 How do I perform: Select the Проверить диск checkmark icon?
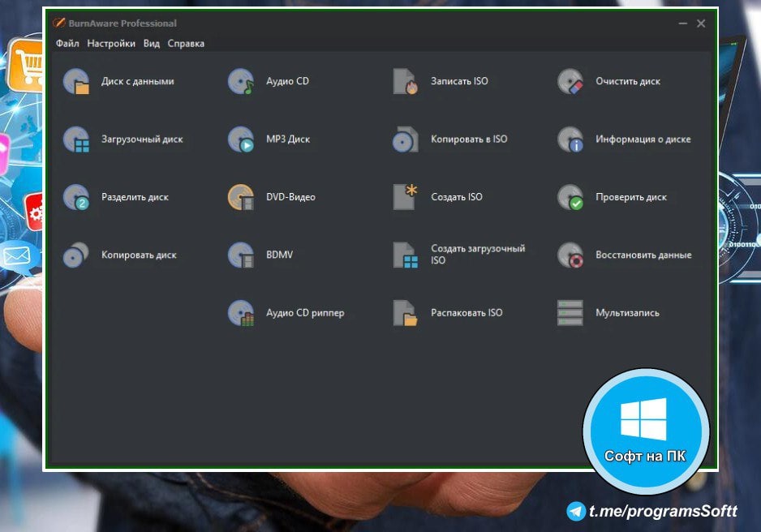point(570,197)
